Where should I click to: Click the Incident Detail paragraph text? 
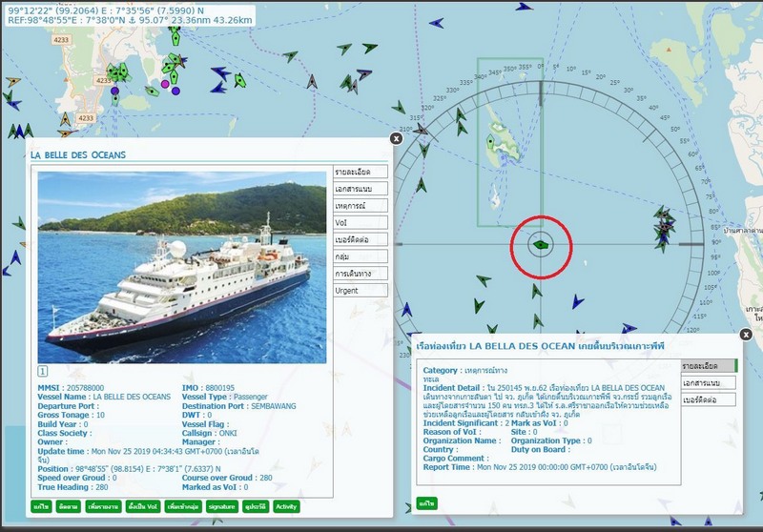point(547,401)
